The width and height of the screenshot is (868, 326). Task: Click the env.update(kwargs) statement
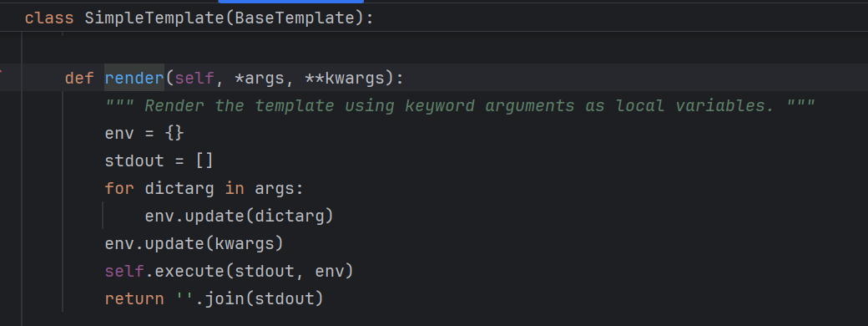pyautogui.click(x=194, y=243)
